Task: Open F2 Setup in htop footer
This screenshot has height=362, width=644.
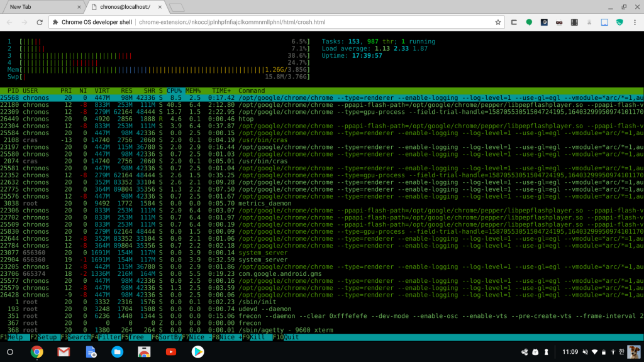Action: point(44,337)
